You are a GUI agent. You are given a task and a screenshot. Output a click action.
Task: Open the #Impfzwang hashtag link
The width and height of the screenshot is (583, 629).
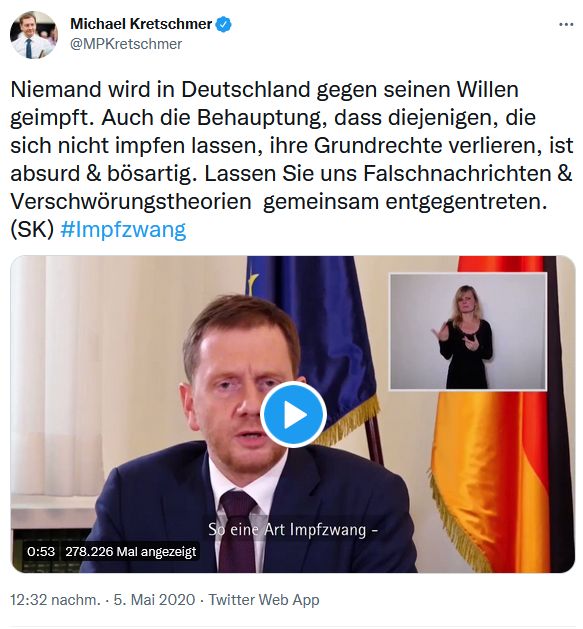click(123, 230)
